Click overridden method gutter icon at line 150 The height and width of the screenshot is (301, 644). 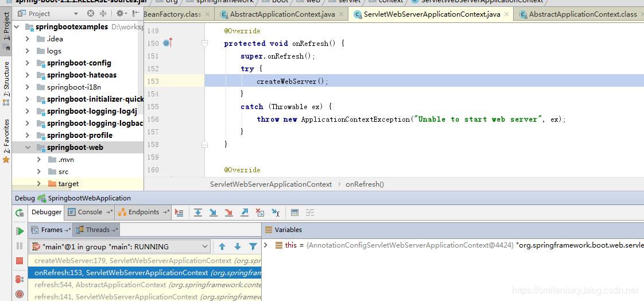(168, 43)
